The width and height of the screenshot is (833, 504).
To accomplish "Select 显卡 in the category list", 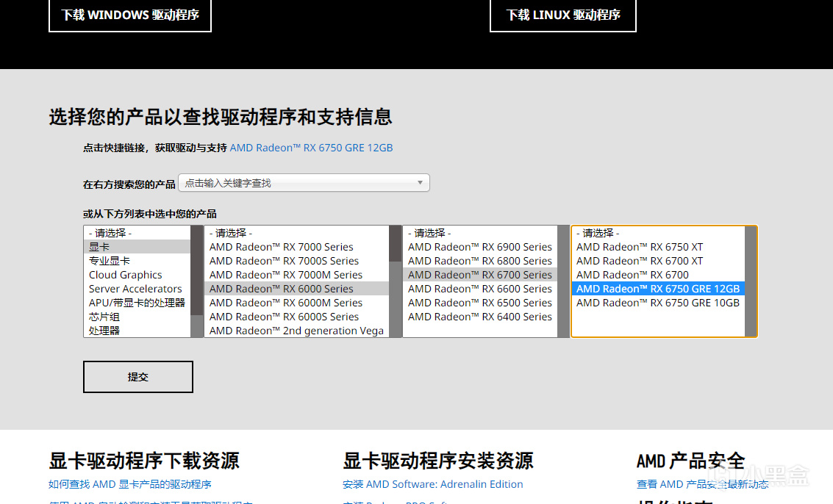I will tap(137, 247).
